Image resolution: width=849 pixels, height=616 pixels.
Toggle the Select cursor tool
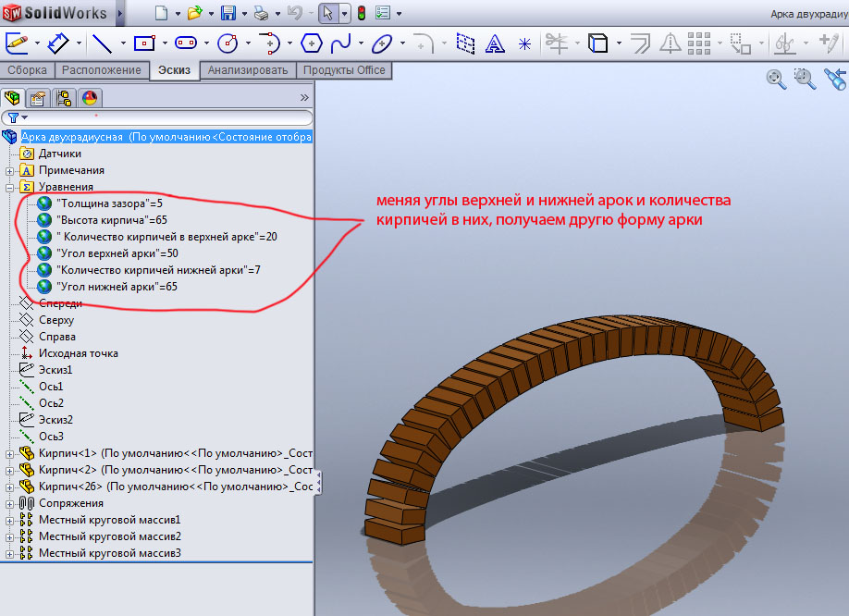[x=327, y=13]
